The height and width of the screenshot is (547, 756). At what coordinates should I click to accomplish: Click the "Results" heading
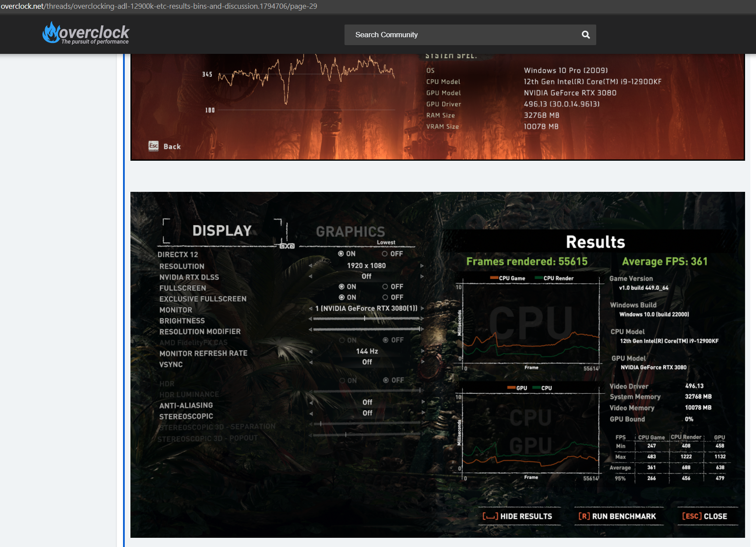coord(595,242)
